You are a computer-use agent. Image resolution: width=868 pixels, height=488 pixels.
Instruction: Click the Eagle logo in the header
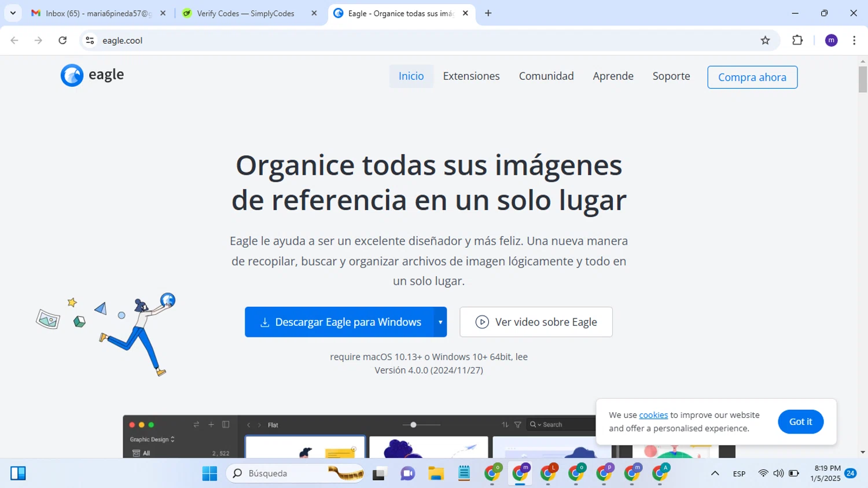coord(92,75)
